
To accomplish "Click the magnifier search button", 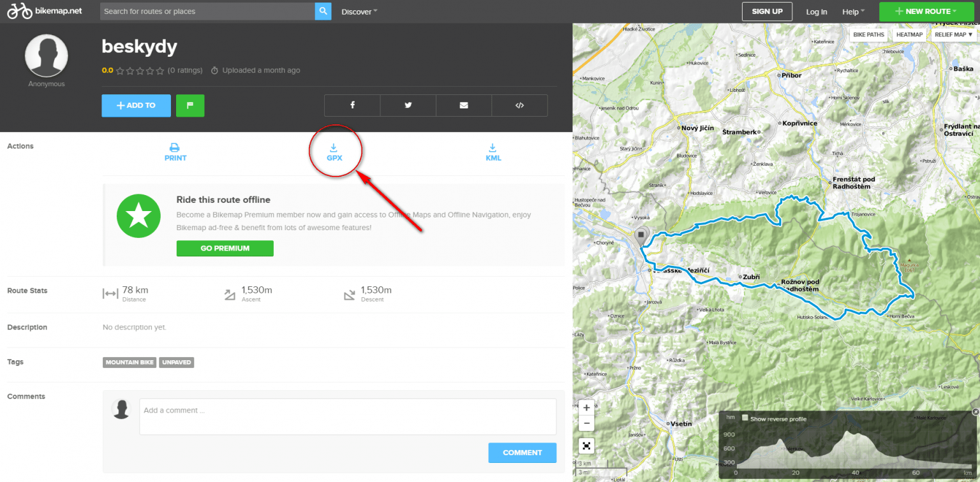I will click(323, 11).
